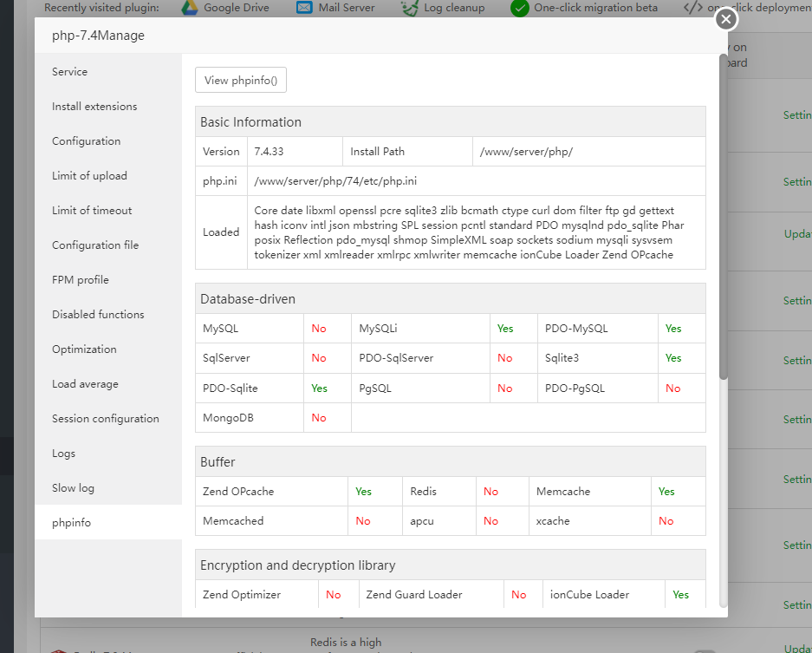This screenshot has width=812, height=653.
Task: Open Disabled functions section
Action: [x=98, y=315]
